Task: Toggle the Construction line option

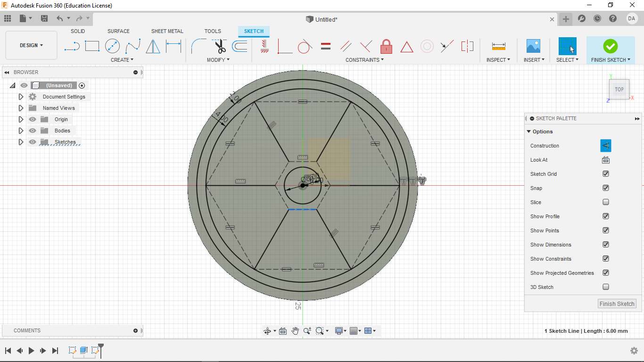Action: tap(606, 146)
